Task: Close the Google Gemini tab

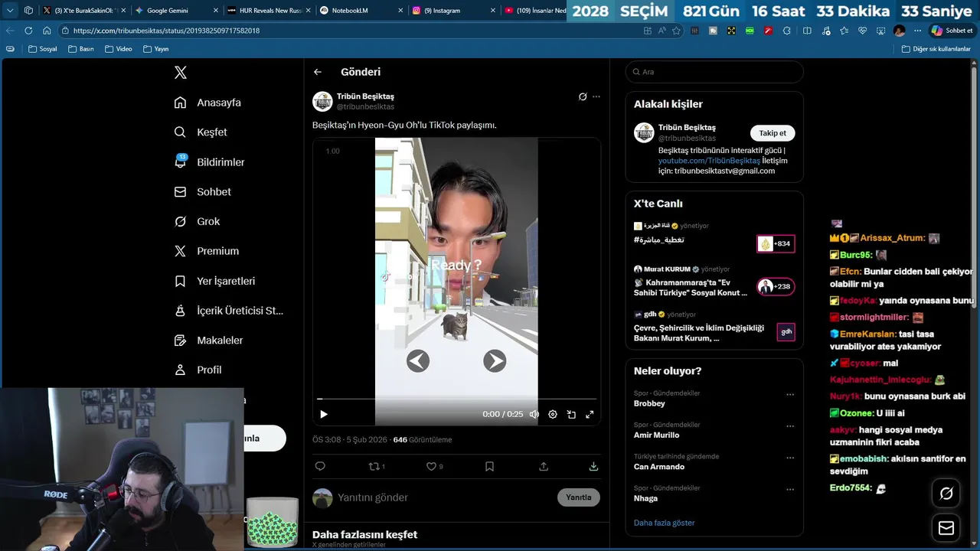Action: coord(214,11)
